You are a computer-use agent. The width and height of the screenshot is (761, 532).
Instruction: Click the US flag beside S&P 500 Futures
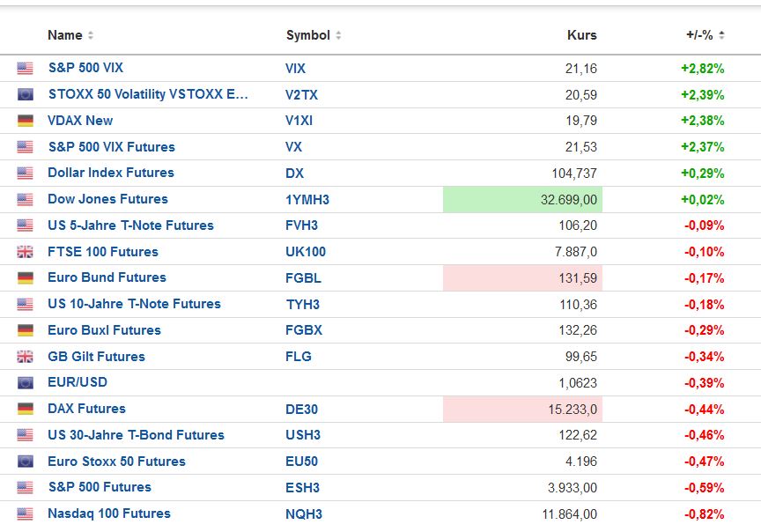(x=26, y=487)
